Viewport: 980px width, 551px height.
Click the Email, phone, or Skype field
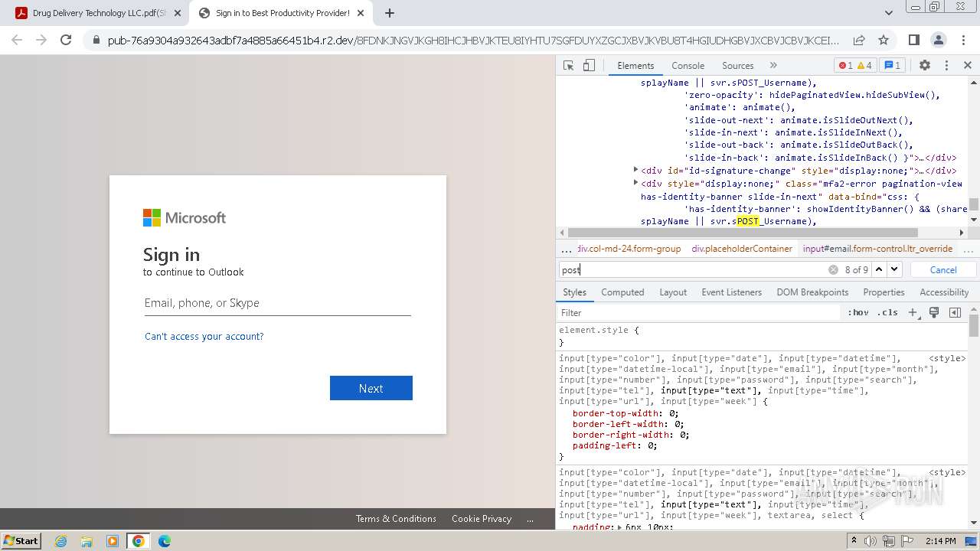click(278, 303)
